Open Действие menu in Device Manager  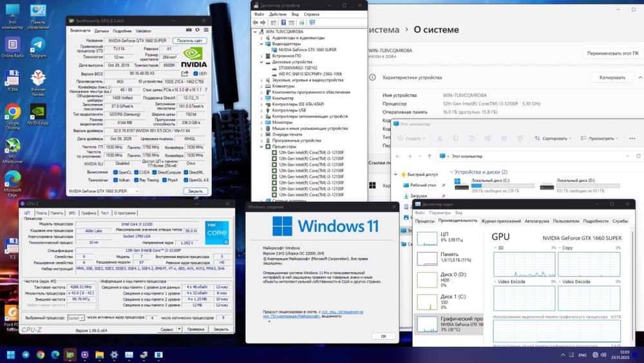pyautogui.click(x=278, y=14)
